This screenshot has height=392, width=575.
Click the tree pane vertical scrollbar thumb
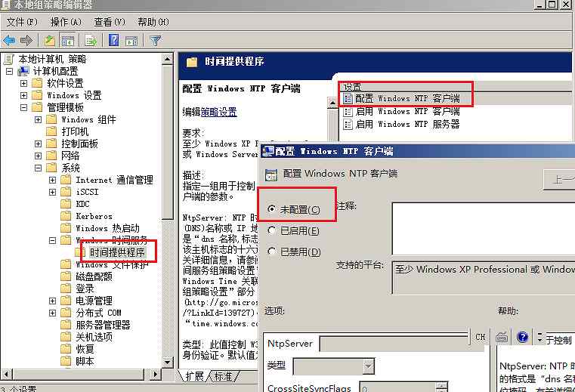pos(167,143)
